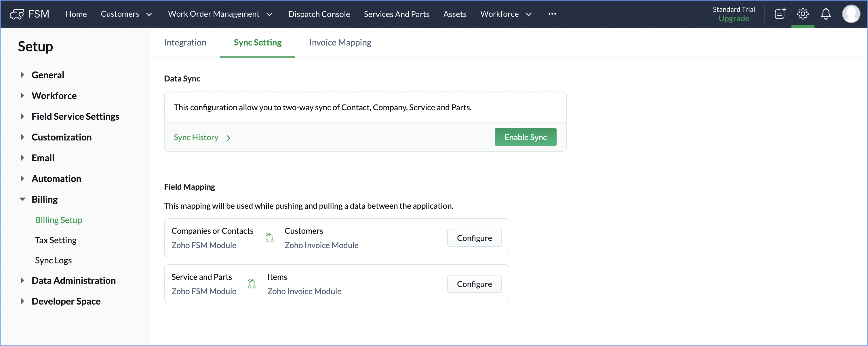Open the notifications bell

(x=825, y=14)
